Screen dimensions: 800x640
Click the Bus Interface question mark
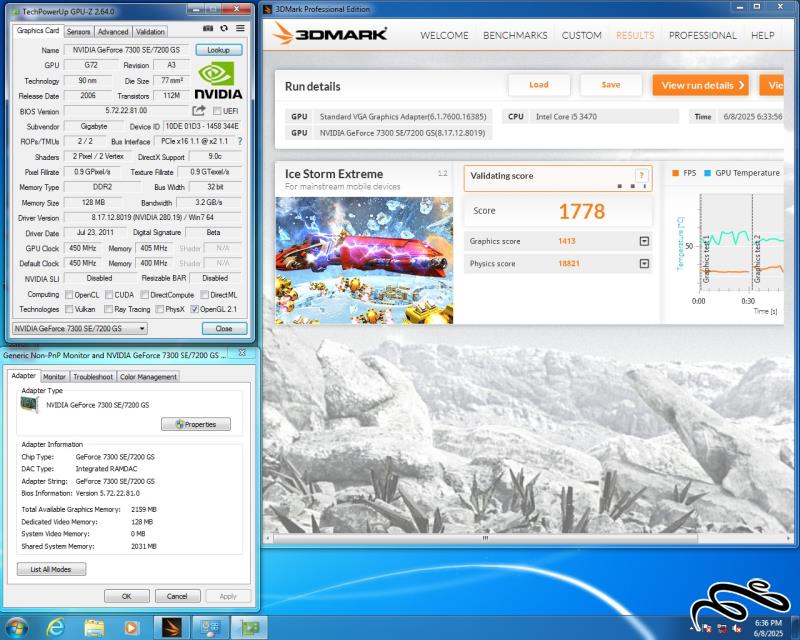240,141
